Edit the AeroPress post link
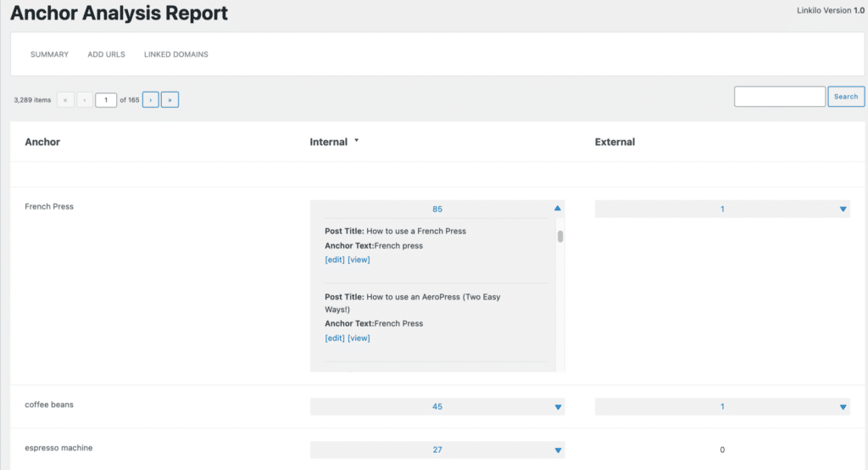The width and height of the screenshot is (868, 470). point(335,339)
